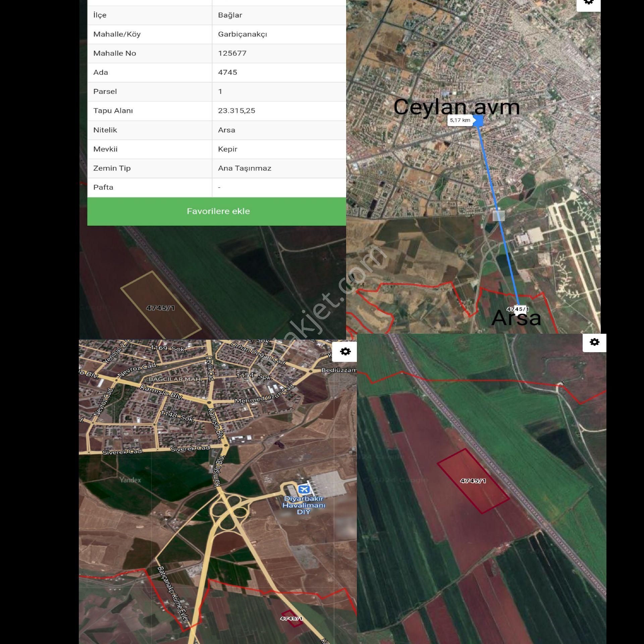
Task: Click the Parsel value 1
Action: [x=220, y=92]
